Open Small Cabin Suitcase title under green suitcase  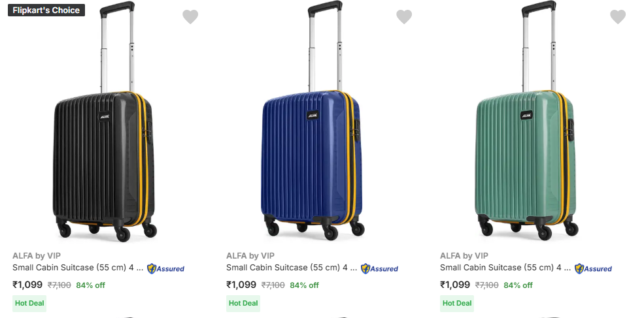click(505, 268)
